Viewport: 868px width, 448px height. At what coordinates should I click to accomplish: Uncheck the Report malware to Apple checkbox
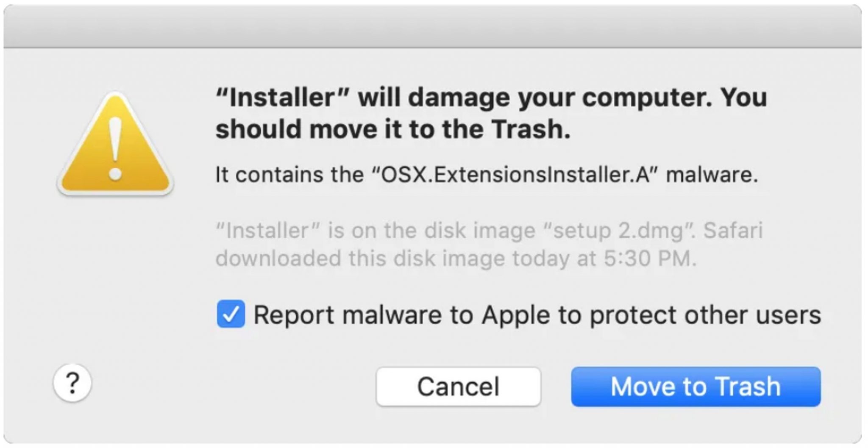231,314
